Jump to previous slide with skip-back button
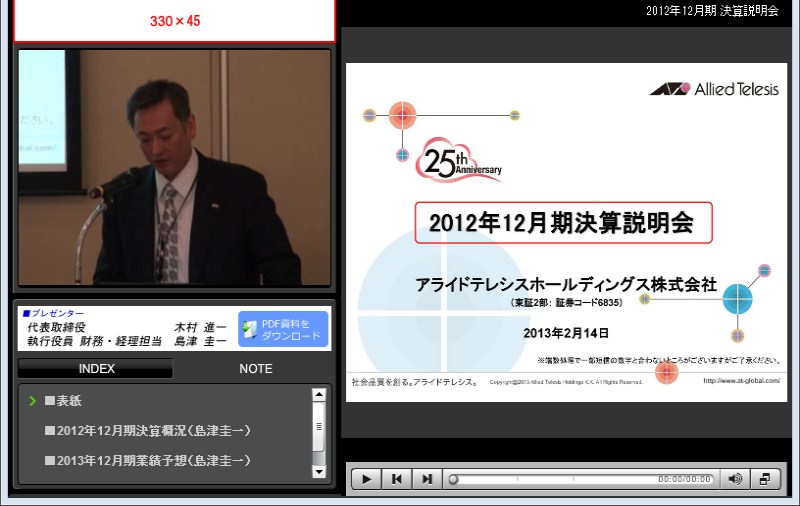Image resolution: width=800 pixels, height=506 pixels. click(396, 479)
